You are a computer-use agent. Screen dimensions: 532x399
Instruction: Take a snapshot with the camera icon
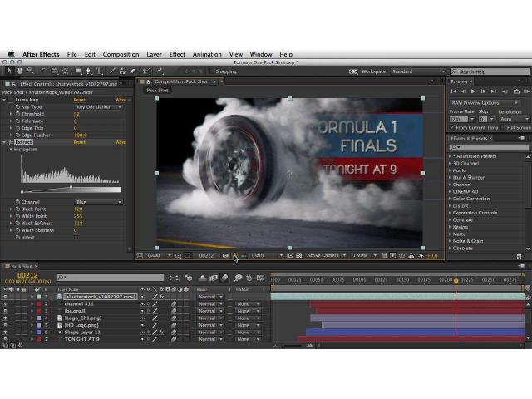225,255
